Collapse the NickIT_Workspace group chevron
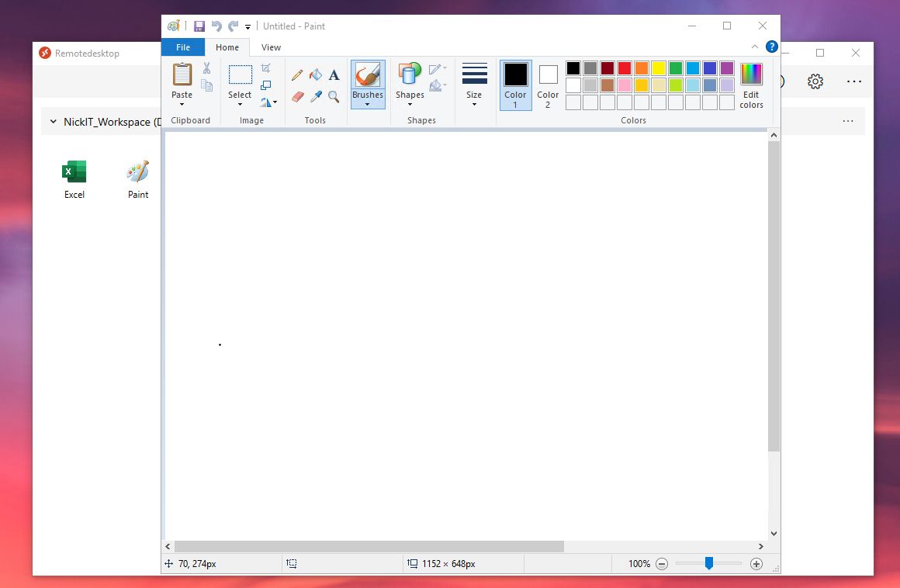 pos(54,122)
